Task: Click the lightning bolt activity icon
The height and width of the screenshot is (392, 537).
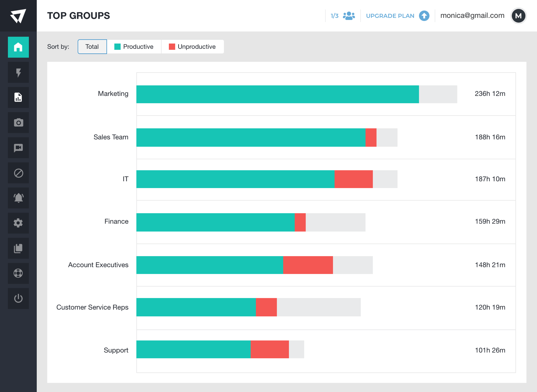Action: tap(18, 73)
